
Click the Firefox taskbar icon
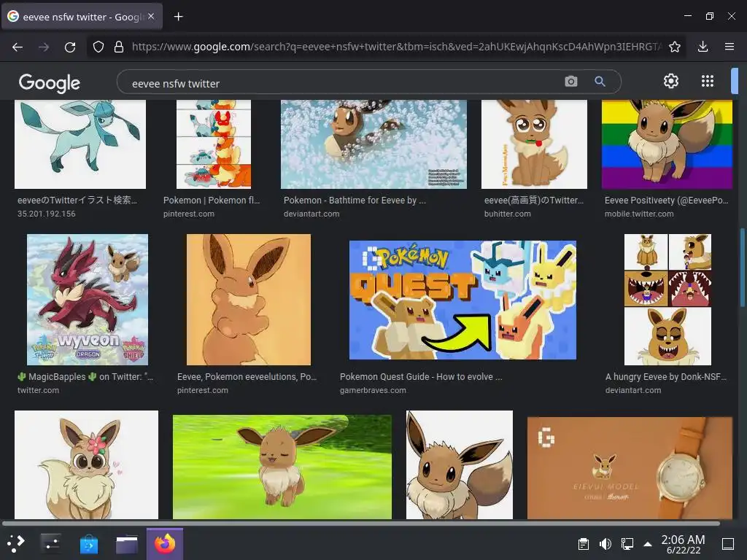point(165,543)
